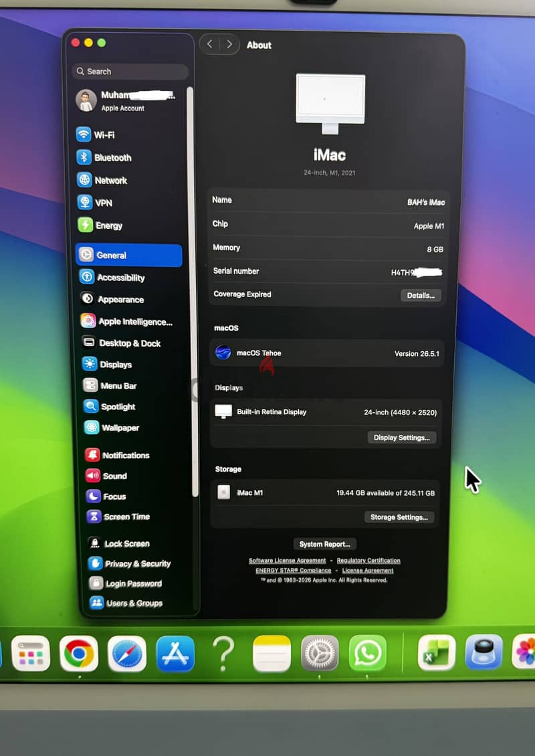The image size is (535, 756).
Task: Open the Software License Agreement link
Action: coord(288,560)
